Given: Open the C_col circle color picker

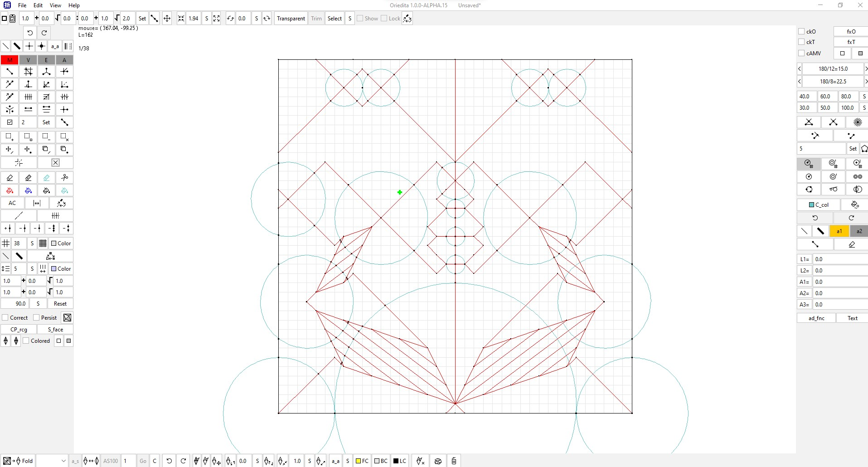Looking at the screenshot, I should click(x=819, y=205).
